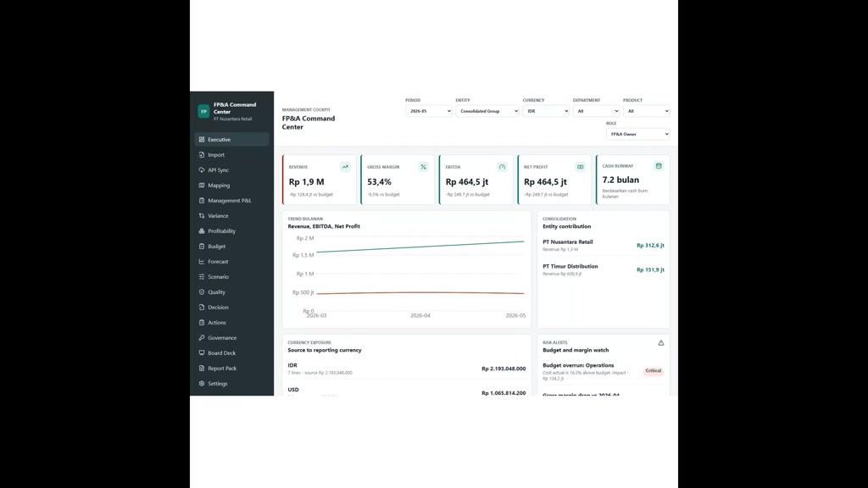Click the Decision sidebar icon
Viewport: 868px width, 488px height.
[202, 307]
